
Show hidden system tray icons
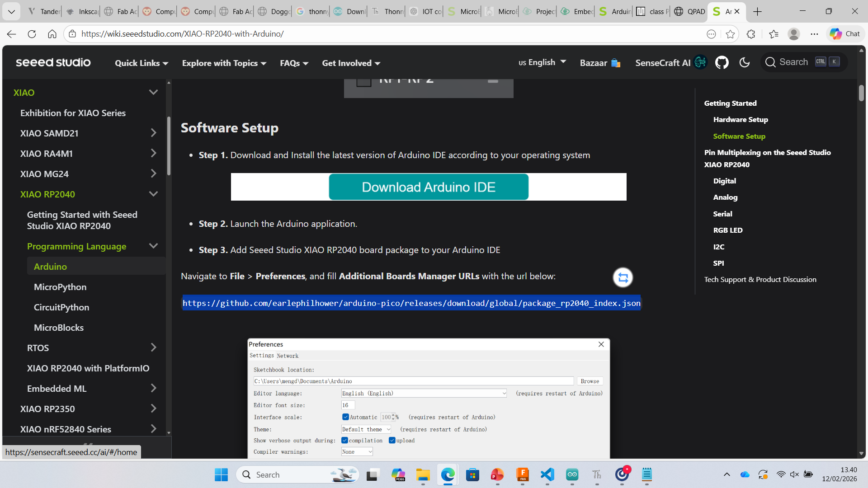pyautogui.click(x=726, y=474)
